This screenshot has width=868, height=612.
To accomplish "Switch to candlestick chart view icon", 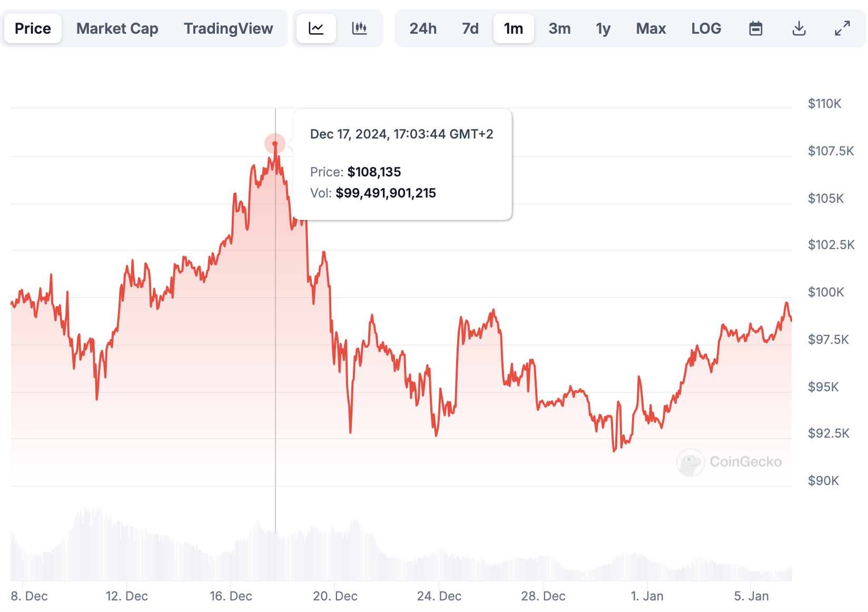I will click(360, 28).
